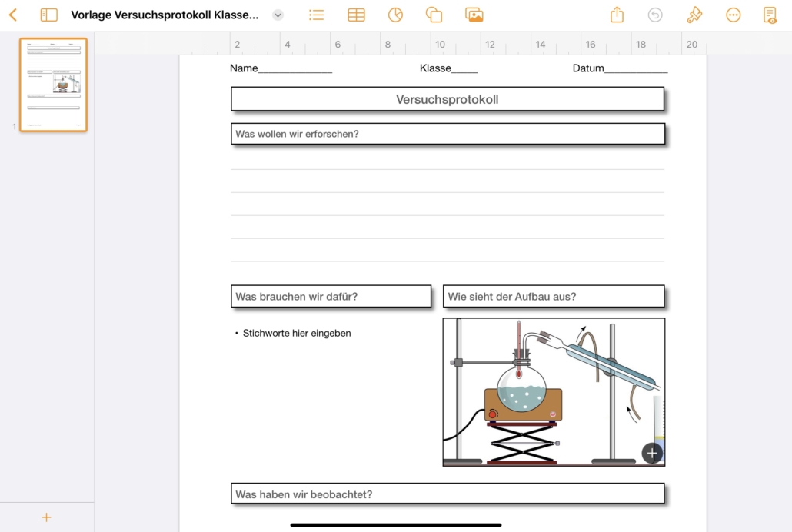792x532 pixels.
Task: Insert a chart from toolbar
Action: tap(395, 15)
